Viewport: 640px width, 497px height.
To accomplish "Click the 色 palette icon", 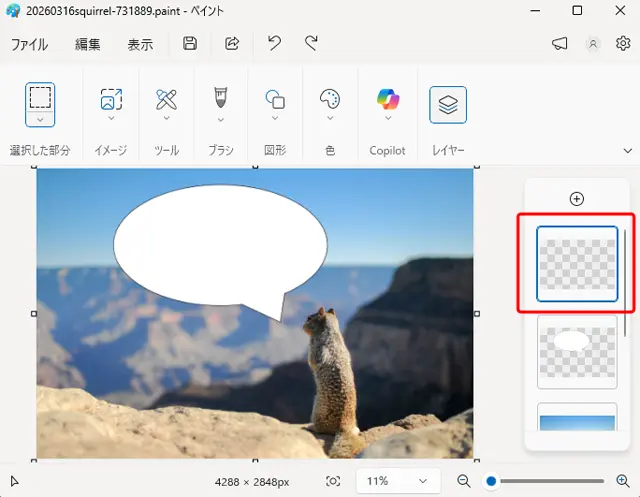I will [x=330, y=99].
